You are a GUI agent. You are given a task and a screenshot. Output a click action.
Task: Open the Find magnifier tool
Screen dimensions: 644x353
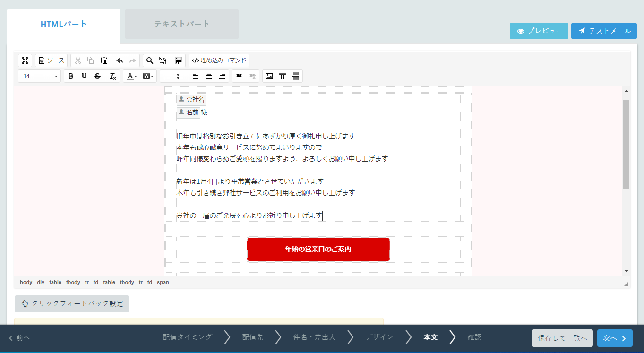150,60
